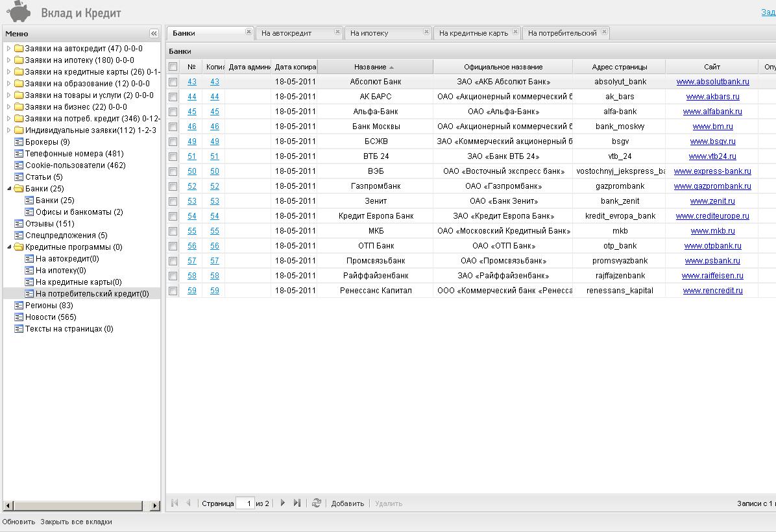Click the Статьи (5) item icon
The width and height of the screenshot is (776, 532).
(19, 177)
